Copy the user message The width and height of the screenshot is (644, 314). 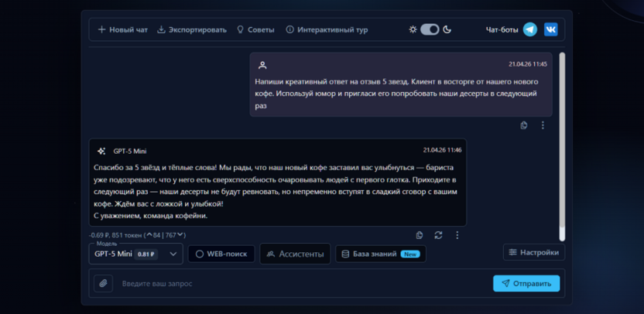coord(524,125)
